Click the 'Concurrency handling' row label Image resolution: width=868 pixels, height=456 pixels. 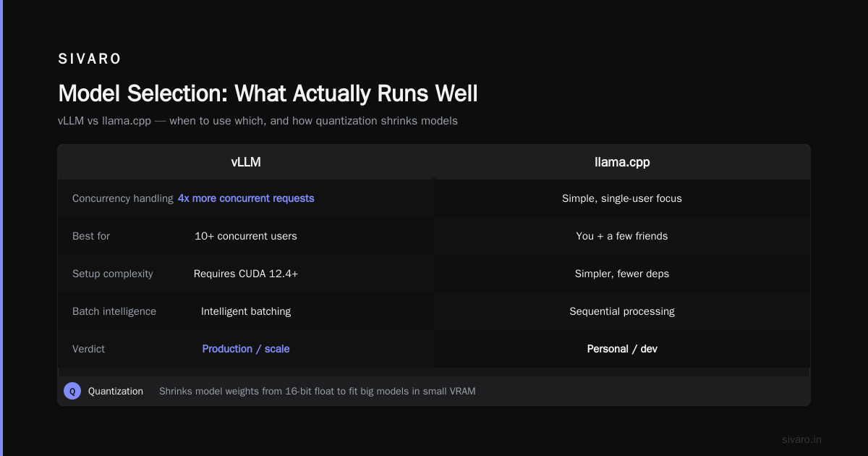(x=122, y=198)
